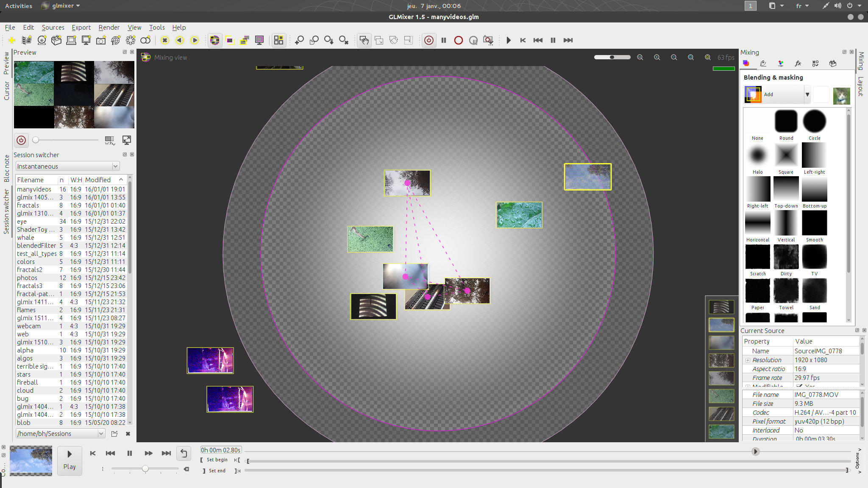Select the Circle mask
The image size is (868, 488).
coord(814,125)
